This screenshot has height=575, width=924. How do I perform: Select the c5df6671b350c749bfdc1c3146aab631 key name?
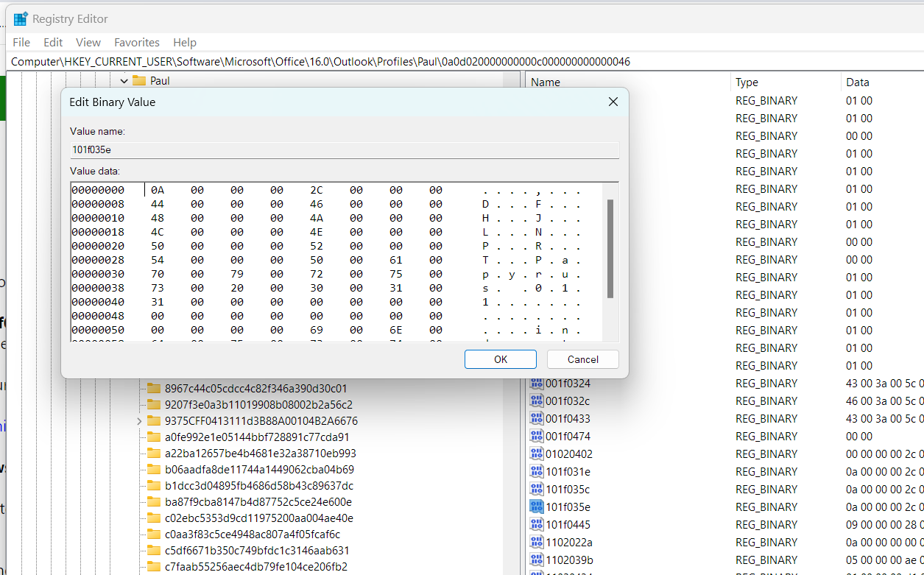coord(258,550)
